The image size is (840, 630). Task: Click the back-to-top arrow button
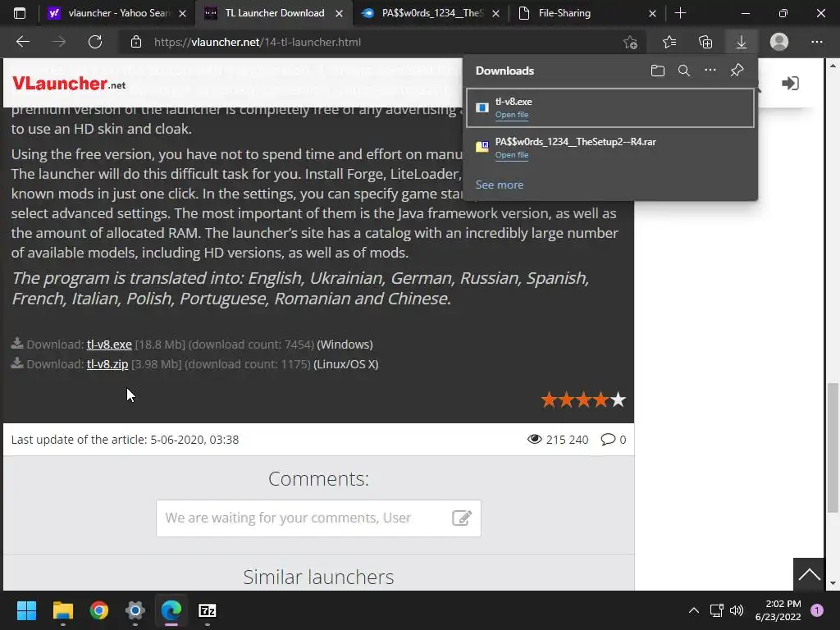tap(809, 574)
